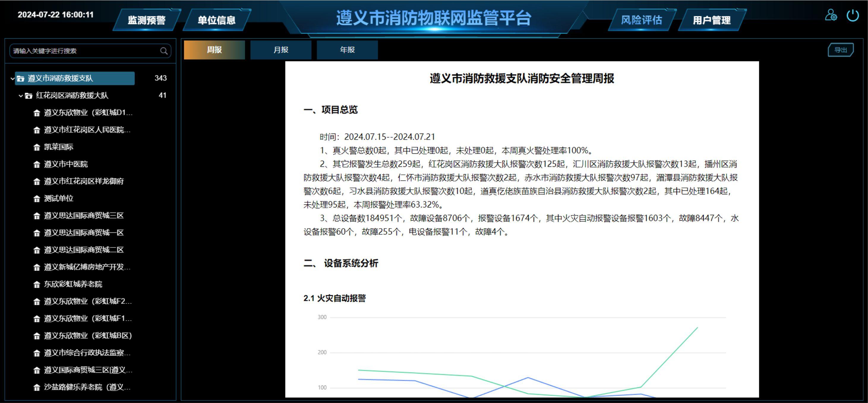The image size is (868, 403).
Task: Click building icon beside 遵义市红花岗区人民医院
Action: (x=37, y=130)
